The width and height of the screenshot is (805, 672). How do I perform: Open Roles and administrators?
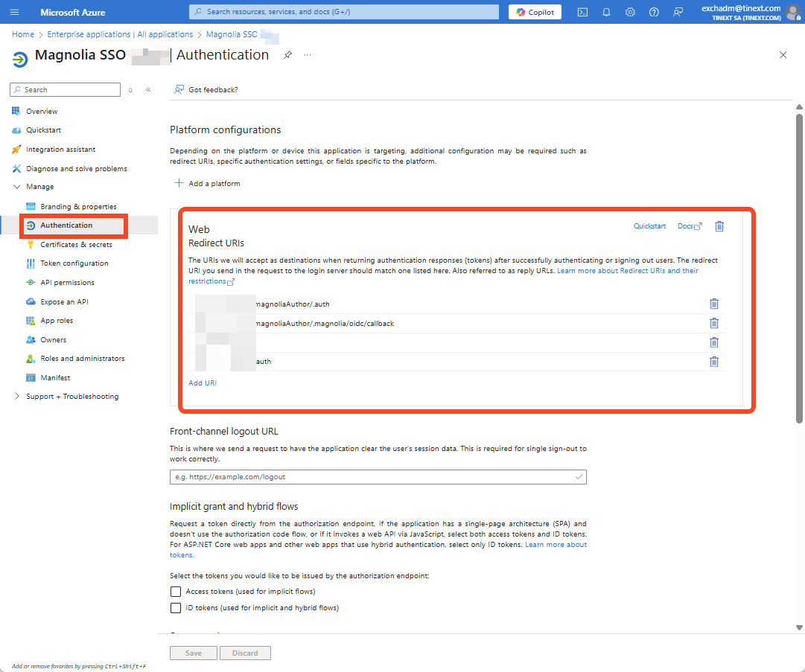(82, 359)
